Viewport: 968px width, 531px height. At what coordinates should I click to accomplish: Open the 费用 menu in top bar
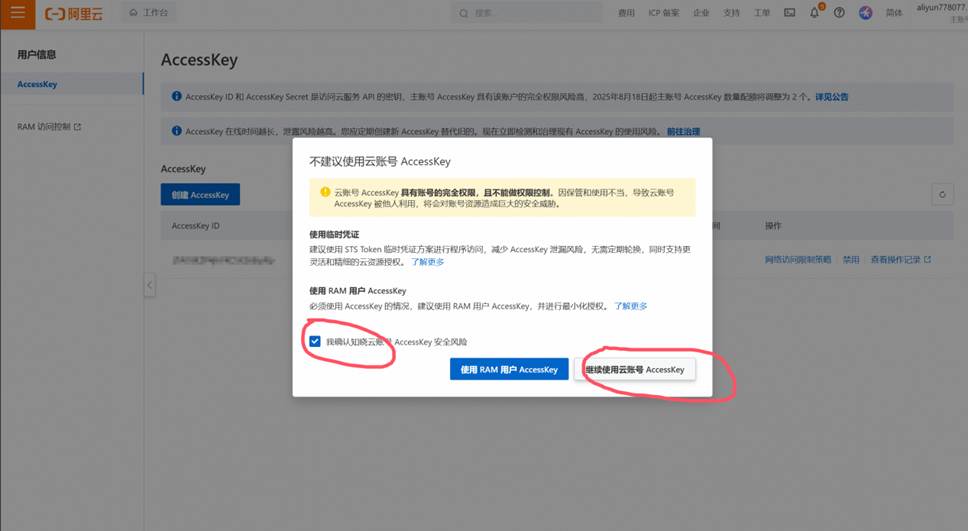coord(626,13)
